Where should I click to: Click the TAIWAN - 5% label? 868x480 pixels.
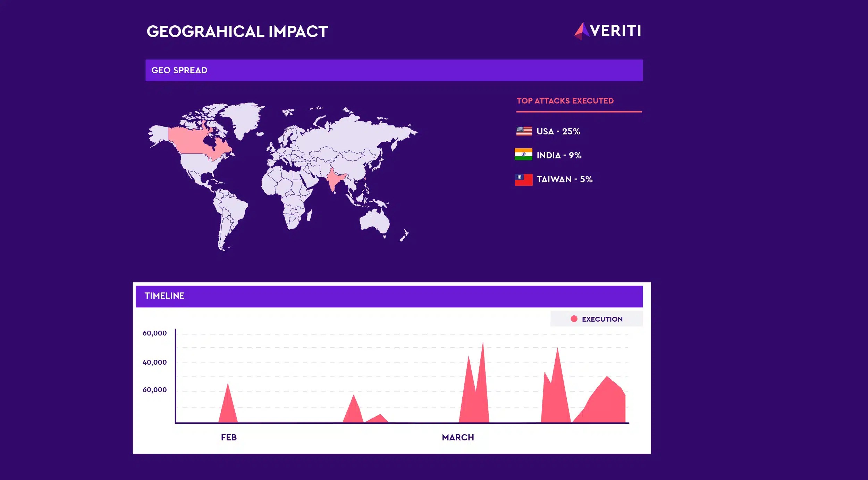[564, 180]
